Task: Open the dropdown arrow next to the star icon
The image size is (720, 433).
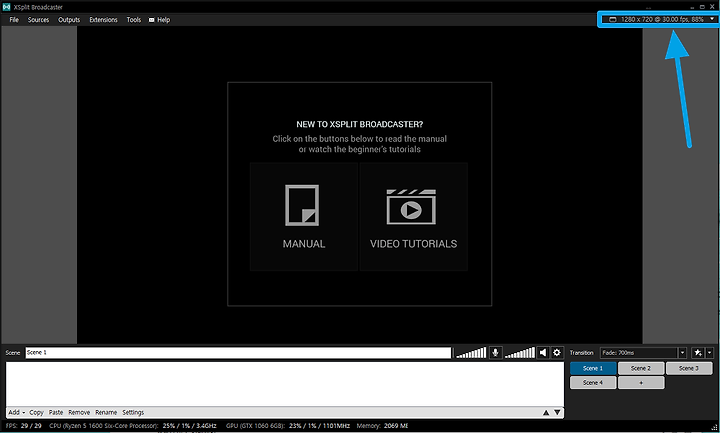Action: point(709,353)
